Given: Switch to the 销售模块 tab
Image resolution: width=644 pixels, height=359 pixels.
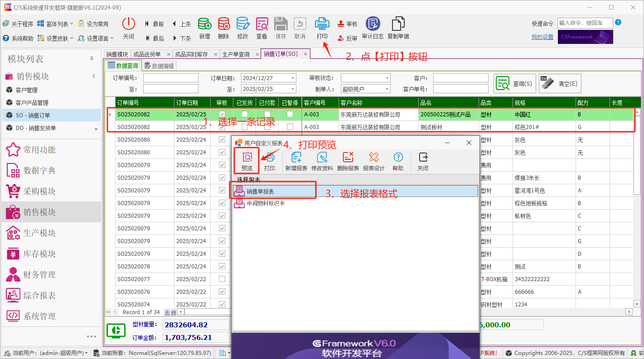Looking at the screenshot, I should coord(117,54).
